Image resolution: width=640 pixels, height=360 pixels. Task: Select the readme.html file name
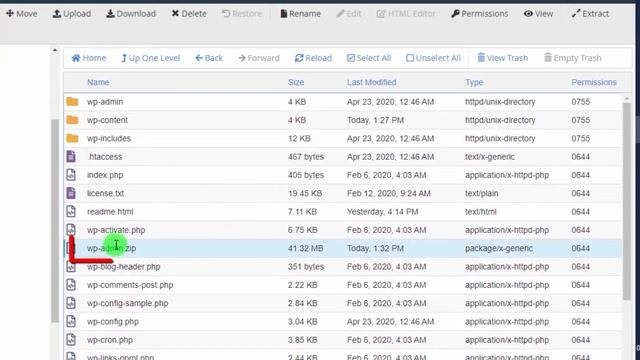[110, 212]
